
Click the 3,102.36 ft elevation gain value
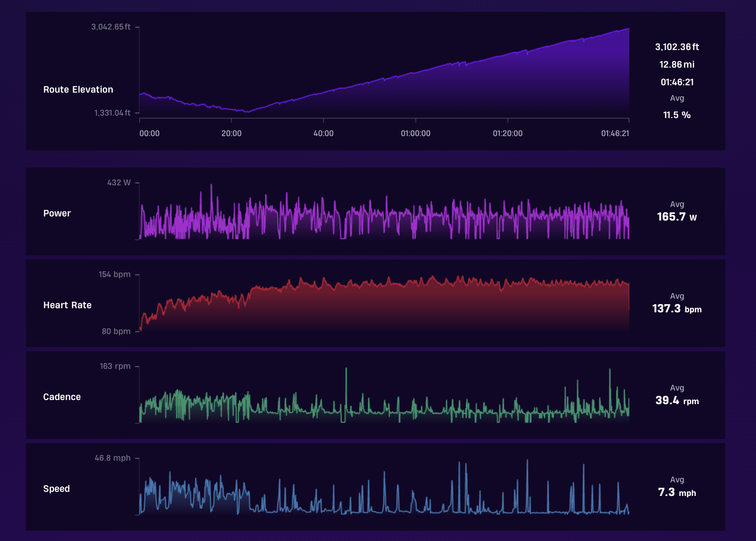(x=677, y=47)
